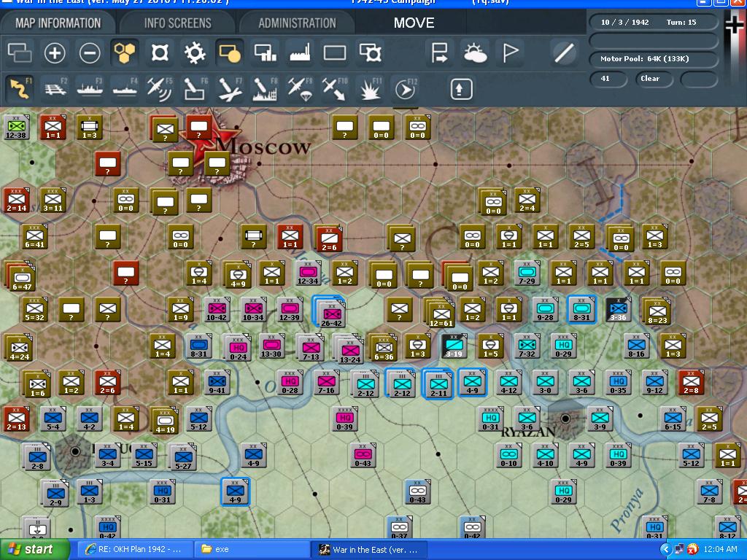The image size is (747, 560).
Task: Select F6 bomb unit mode
Action: [195, 88]
